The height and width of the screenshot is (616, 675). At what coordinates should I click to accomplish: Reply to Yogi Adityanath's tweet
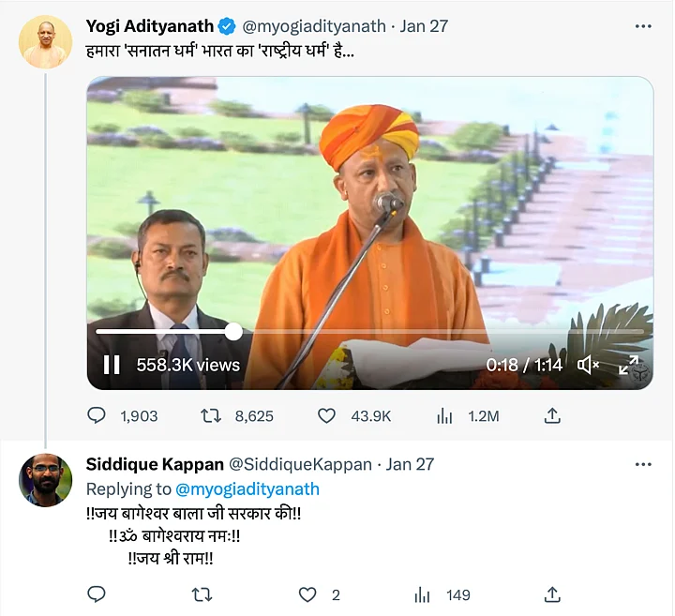click(x=97, y=415)
